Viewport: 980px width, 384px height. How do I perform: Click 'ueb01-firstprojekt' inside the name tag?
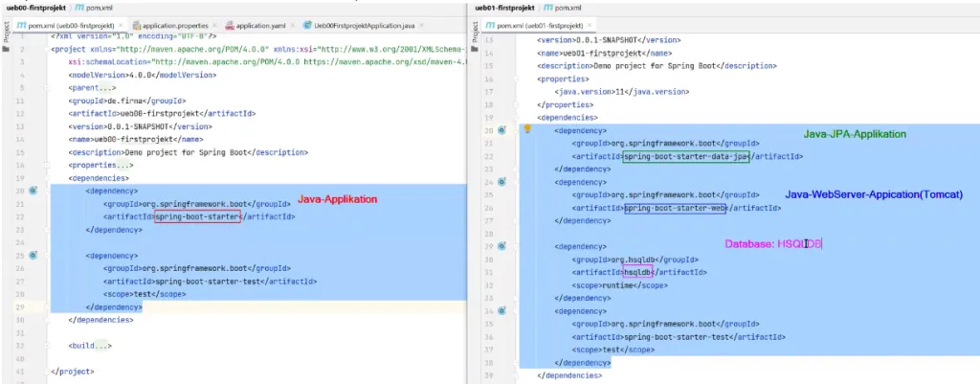[601, 54]
